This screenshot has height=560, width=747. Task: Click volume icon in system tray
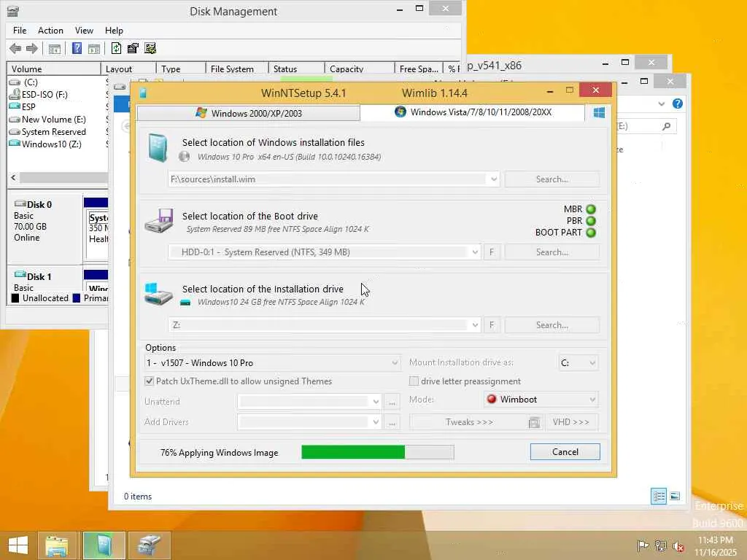pos(678,546)
